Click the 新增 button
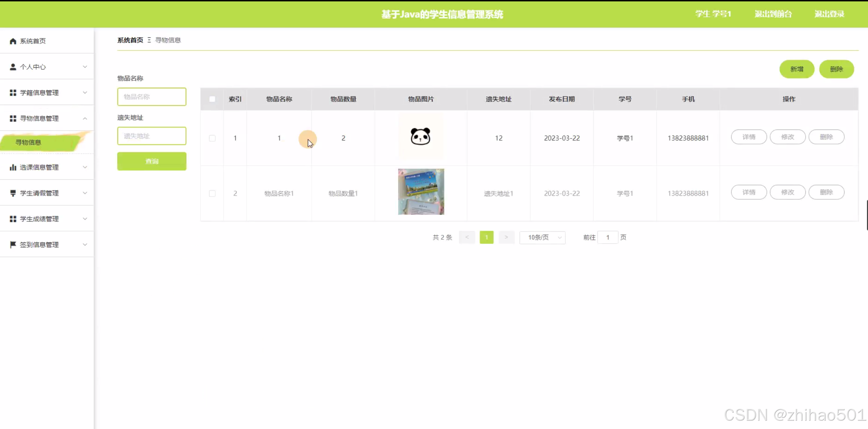The width and height of the screenshot is (868, 429). [796, 69]
